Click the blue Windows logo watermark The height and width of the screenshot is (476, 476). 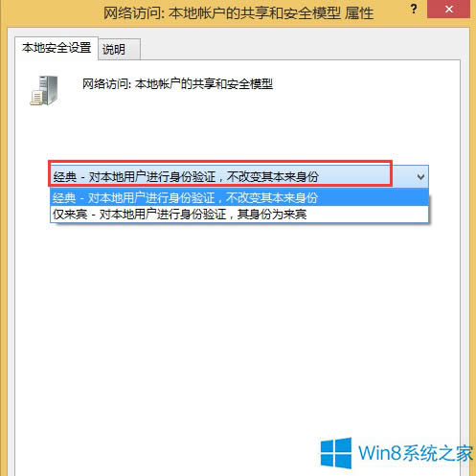click(x=336, y=453)
